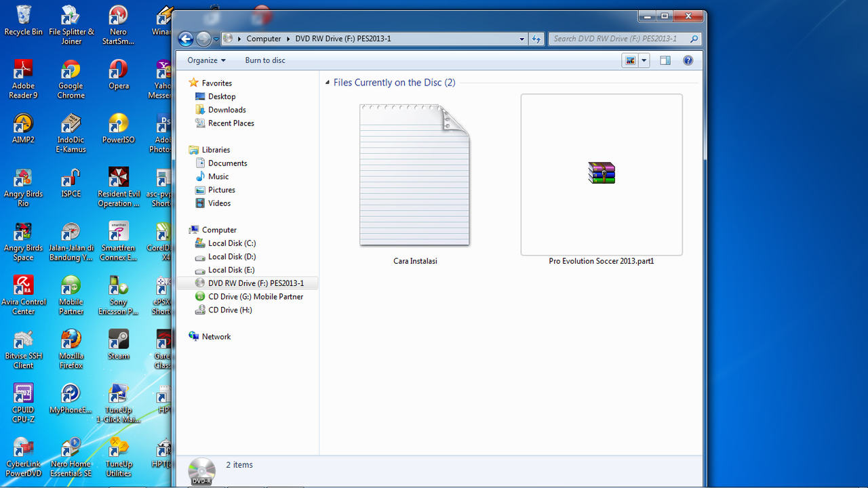Screen dimensions: 868x488
Task: Open Adobe Reader 9 desktop icon
Action: click(23, 79)
